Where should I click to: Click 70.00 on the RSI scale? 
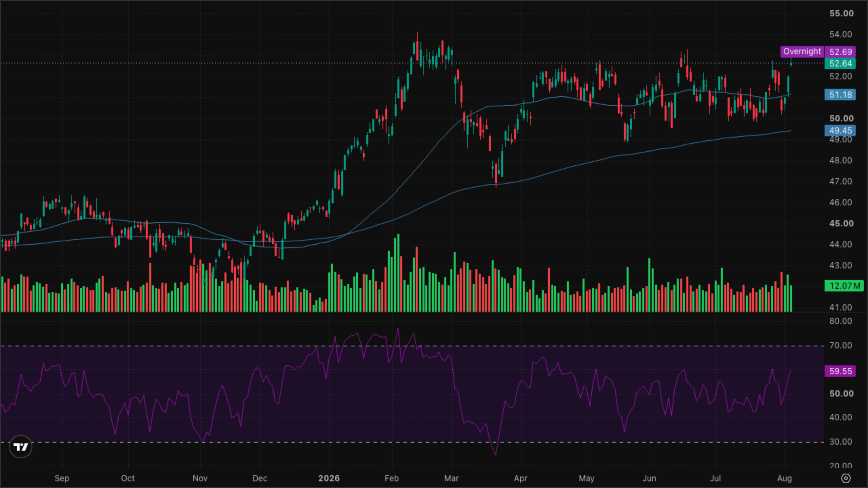tap(841, 346)
